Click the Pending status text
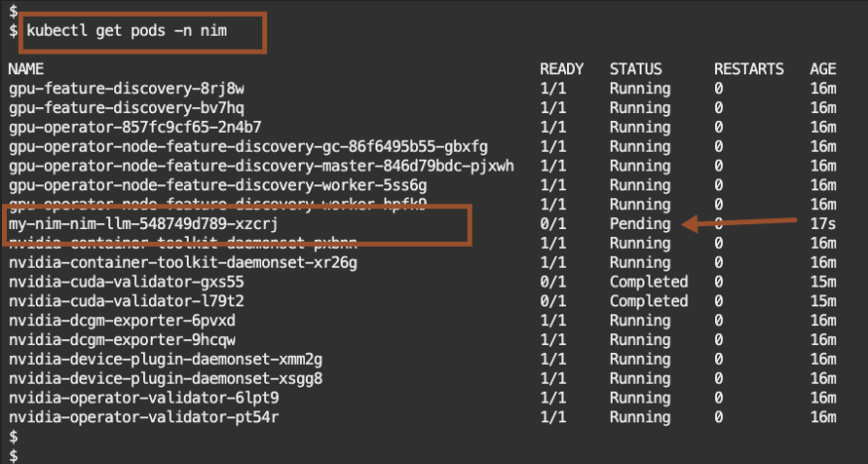868x464 pixels. pyautogui.click(x=640, y=224)
